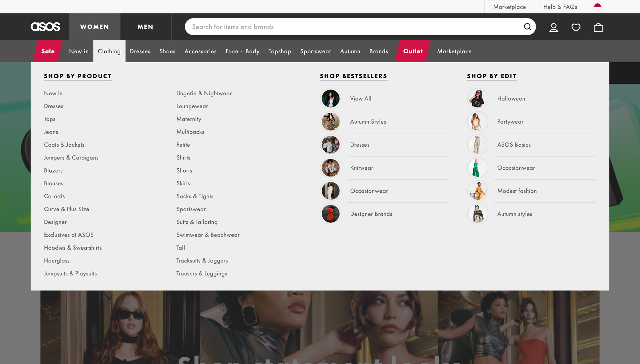Open the red Sale menu

click(x=48, y=51)
